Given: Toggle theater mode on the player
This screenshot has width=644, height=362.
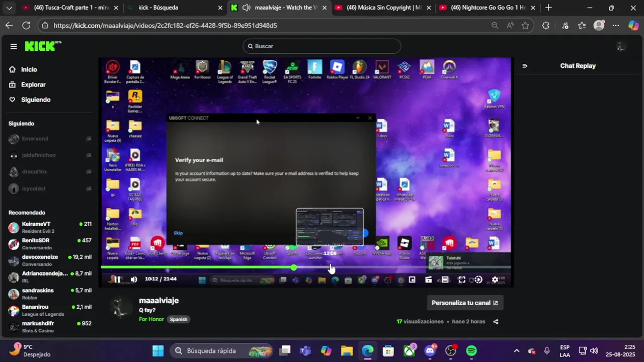Looking at the screenshot, I should (445, 280).
